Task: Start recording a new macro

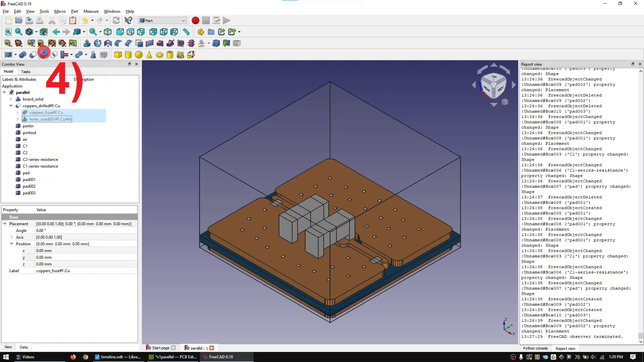Action: [195, 20]
